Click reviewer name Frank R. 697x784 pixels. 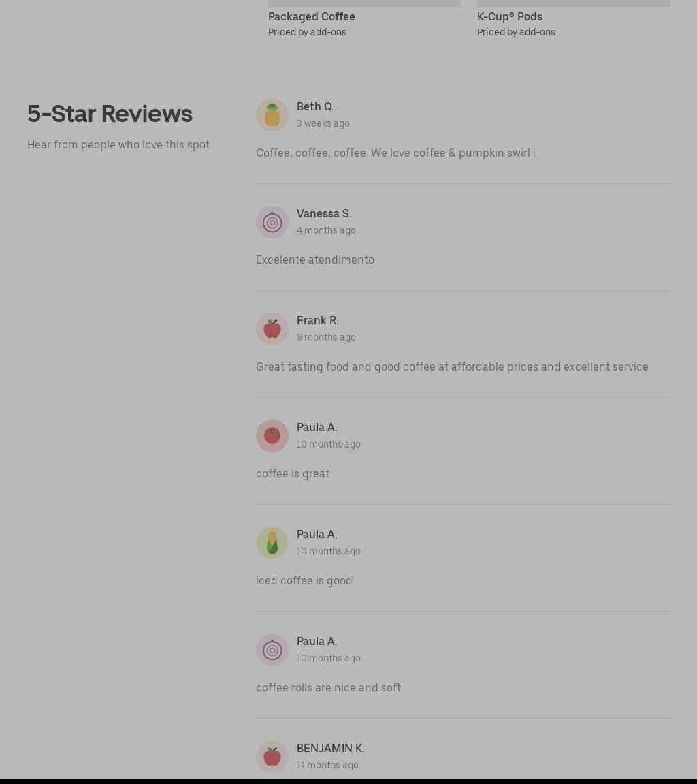(x=317, y=320)
